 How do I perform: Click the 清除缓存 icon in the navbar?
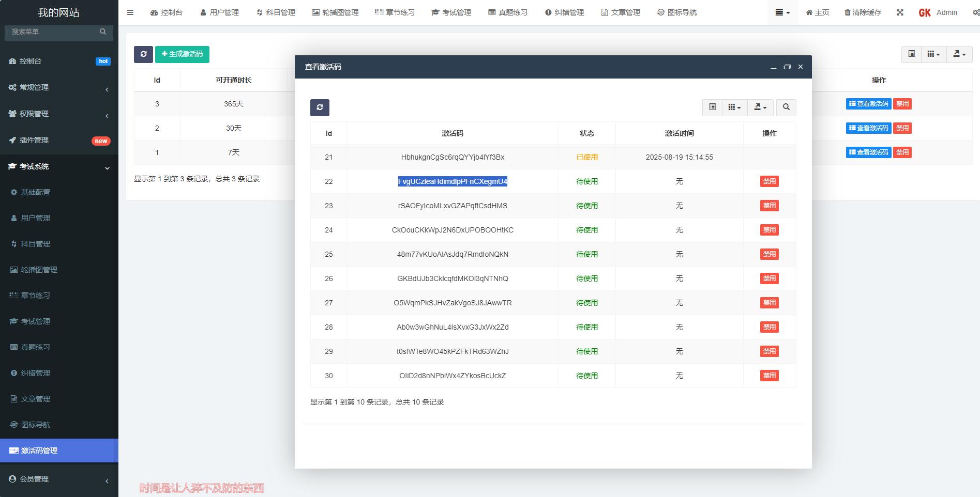[863, 12]
